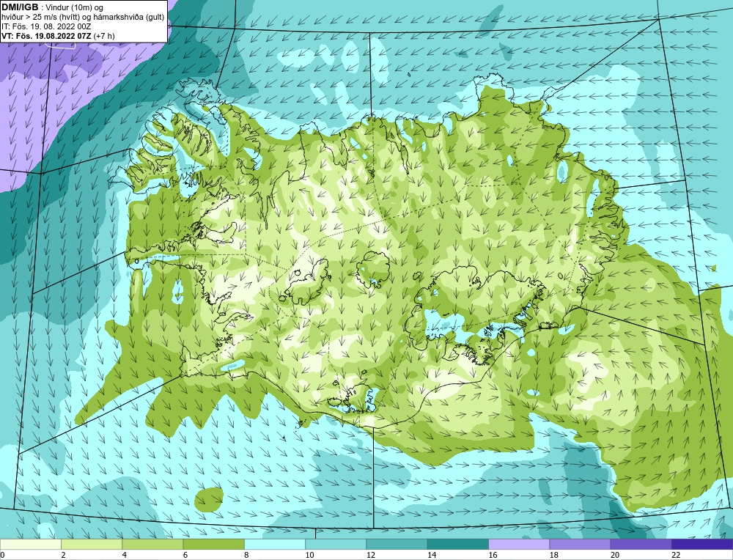
Task: Click the scale label "8"
Action: pos(246,555)
